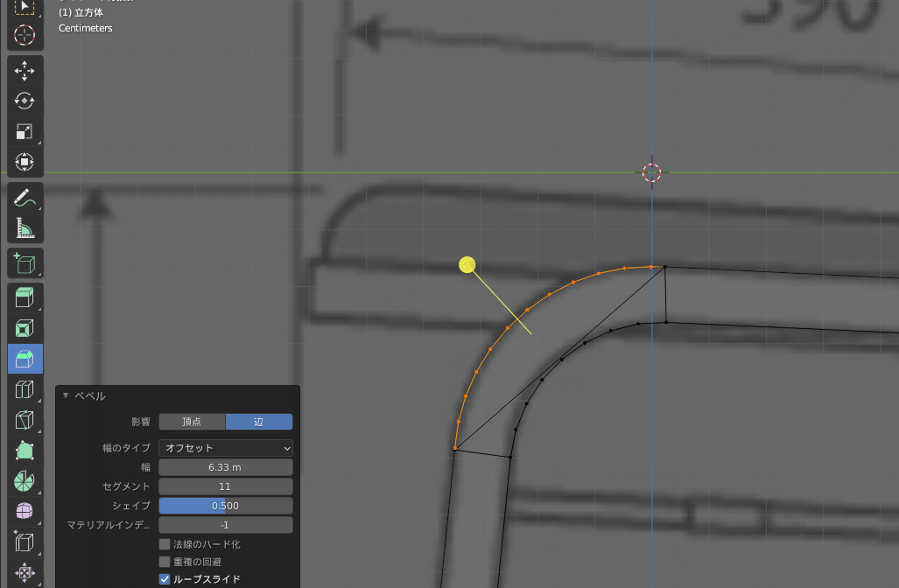This screenshot has height=588, width=899.
Task: Choose the Extrude Region tool
Action: (25, 298)
